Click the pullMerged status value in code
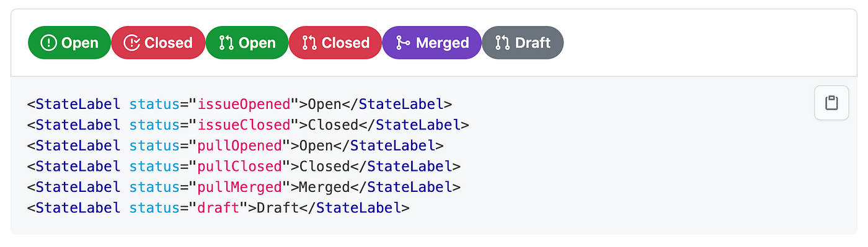Viewport: 868px width, 247px height. click(239, 187)
